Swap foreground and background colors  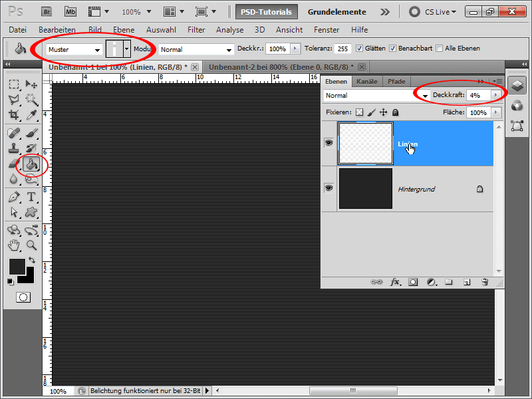tap(32, 260)
